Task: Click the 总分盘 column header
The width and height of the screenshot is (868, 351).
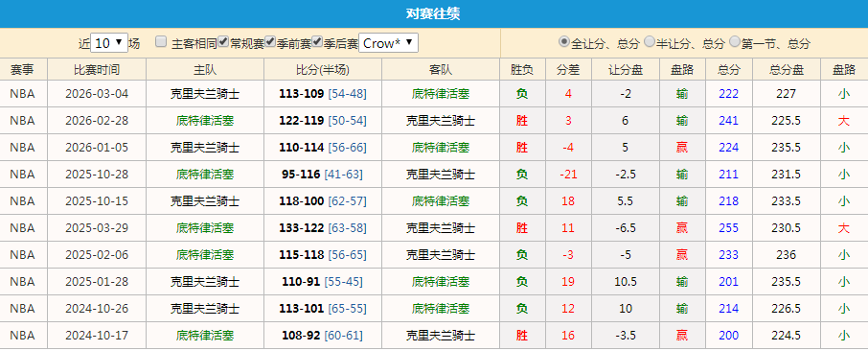Action: (787, 70)
